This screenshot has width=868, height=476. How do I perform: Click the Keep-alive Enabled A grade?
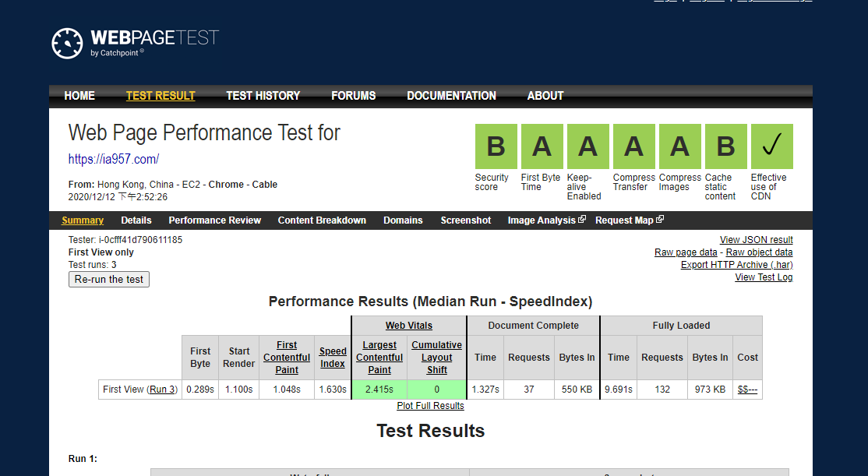[x=587, y=146]
